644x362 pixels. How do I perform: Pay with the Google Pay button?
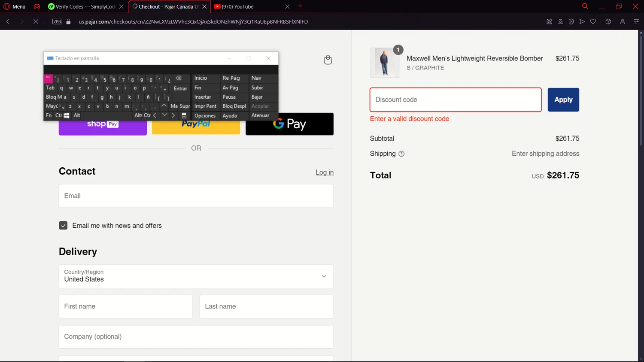(x=289, y=124)
